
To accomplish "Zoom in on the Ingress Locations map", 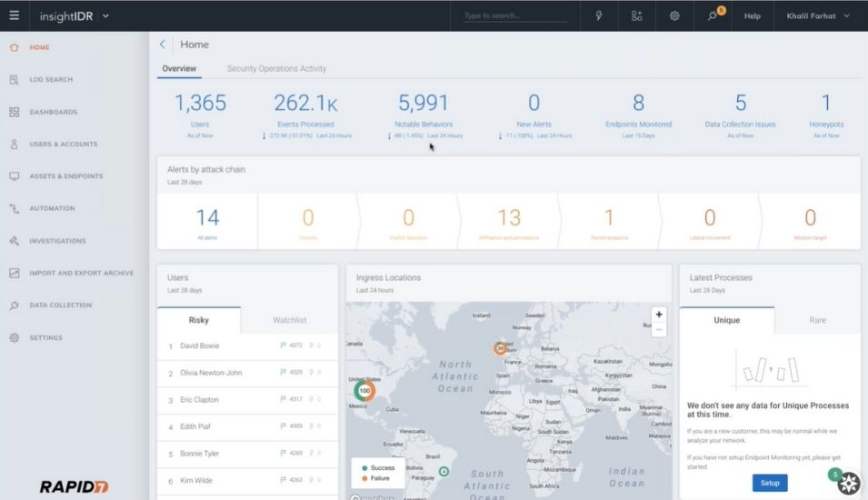I will coord(659,315).
